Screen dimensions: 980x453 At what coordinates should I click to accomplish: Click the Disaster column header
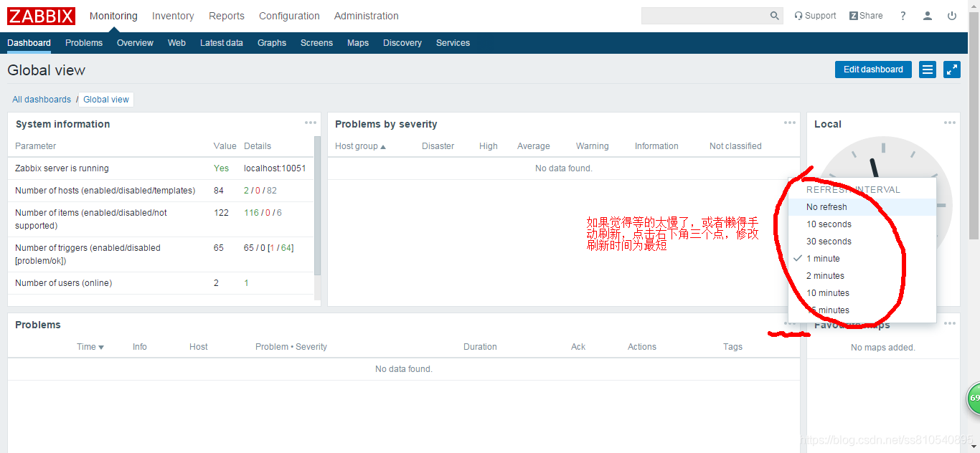pos(438,146)
